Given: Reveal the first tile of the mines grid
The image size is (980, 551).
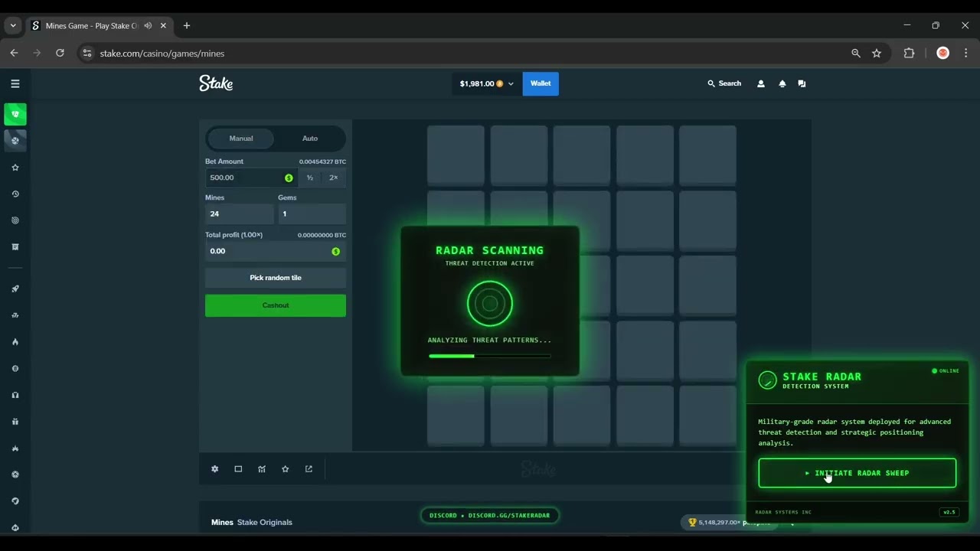Looking at the screenshot, I should click(456, 155).
